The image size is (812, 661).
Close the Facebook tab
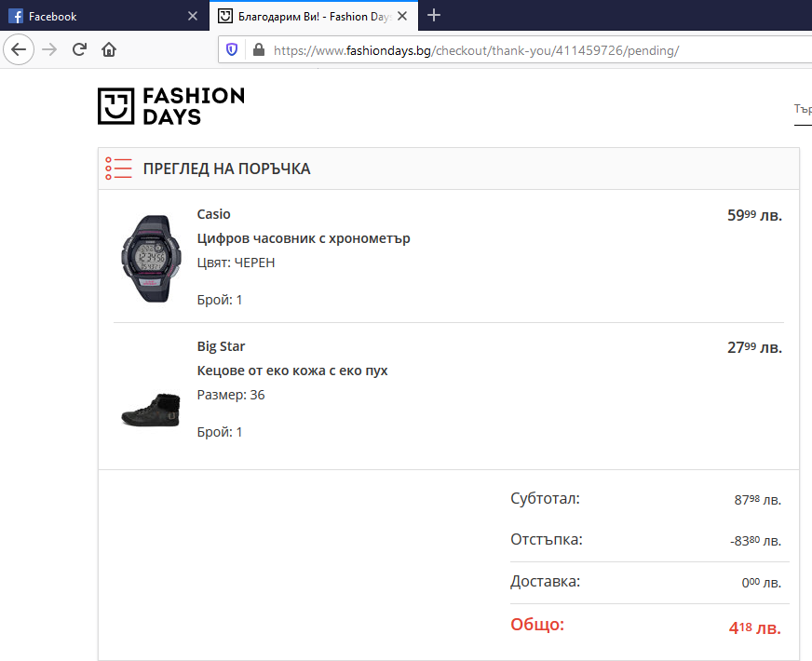coord(192,17)
